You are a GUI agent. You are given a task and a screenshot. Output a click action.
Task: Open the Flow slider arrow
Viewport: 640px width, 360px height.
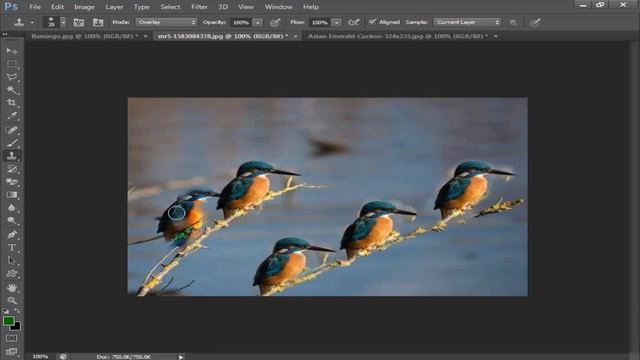[336, 22]
